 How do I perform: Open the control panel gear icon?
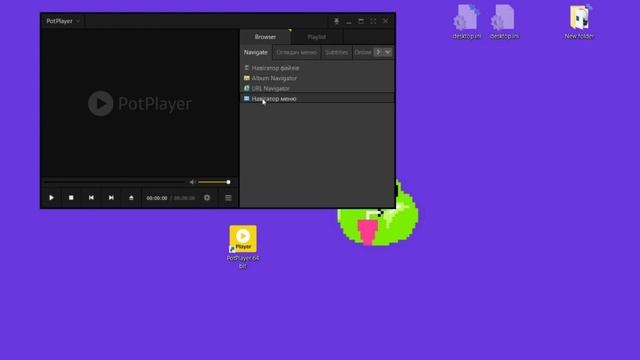[x=207, y=198]
